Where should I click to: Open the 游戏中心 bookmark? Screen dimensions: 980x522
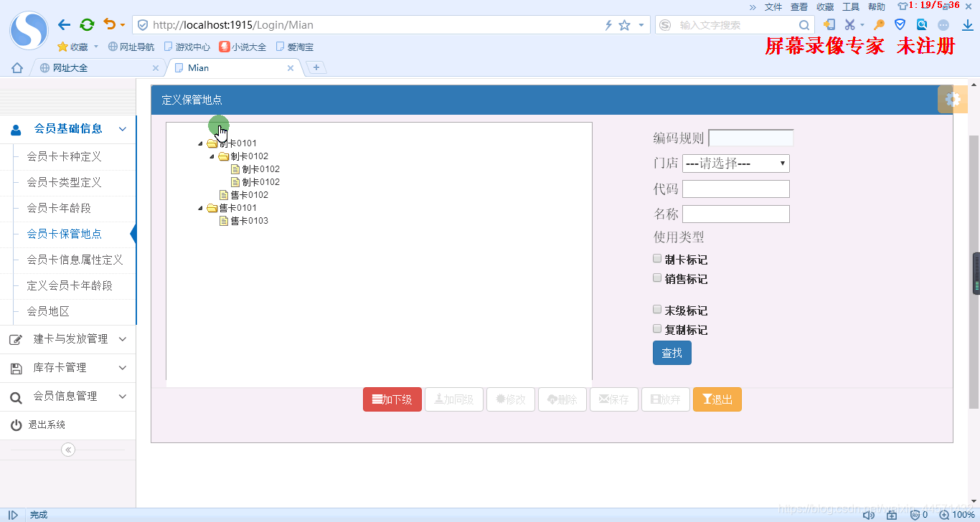[x=187, y=47]
